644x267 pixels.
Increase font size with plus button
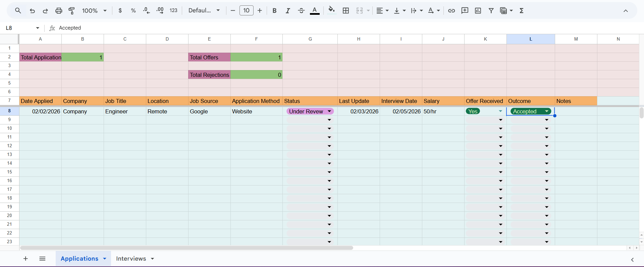click(x=260, y=11)
